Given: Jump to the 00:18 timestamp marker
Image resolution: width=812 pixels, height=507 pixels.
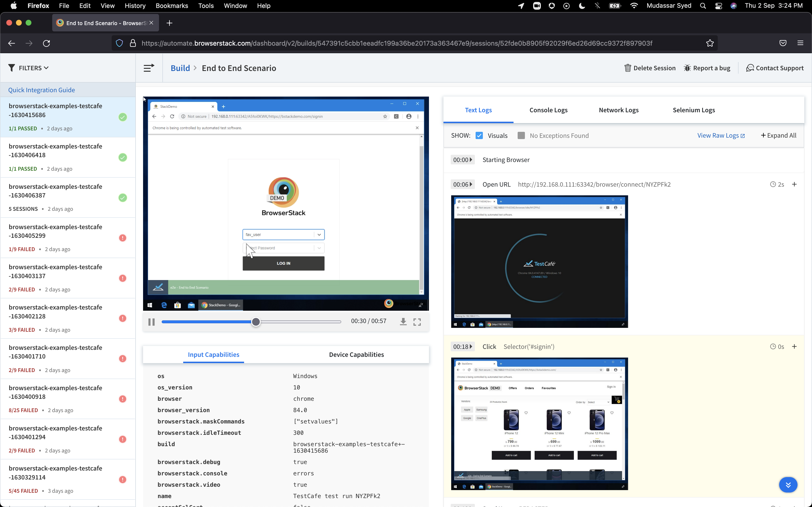Looking at the screenshot, I should (x=462, y=347).
